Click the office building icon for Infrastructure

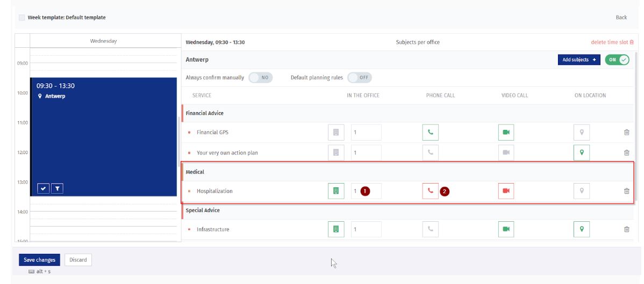click(336, 229)
